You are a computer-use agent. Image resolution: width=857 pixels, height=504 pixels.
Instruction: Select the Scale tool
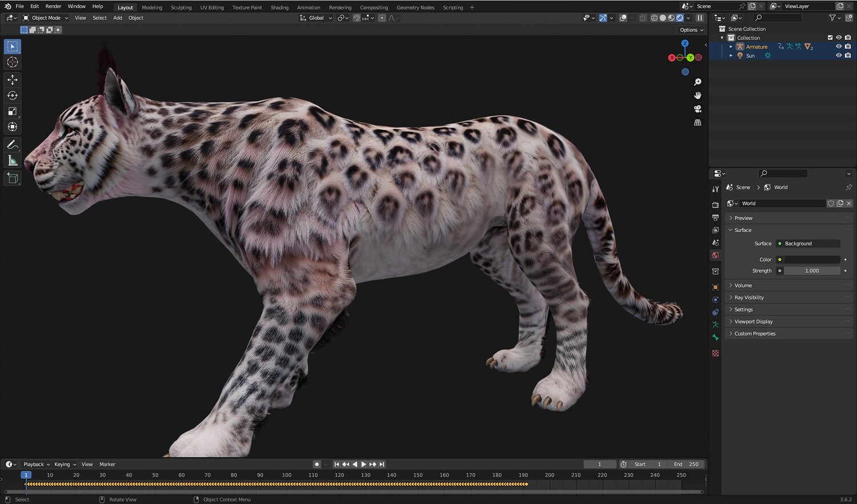(12, 111)
